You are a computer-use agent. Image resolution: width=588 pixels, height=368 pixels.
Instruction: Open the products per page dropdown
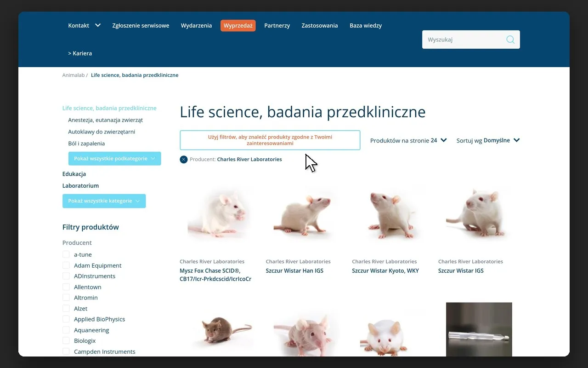[x=408, y=140]
